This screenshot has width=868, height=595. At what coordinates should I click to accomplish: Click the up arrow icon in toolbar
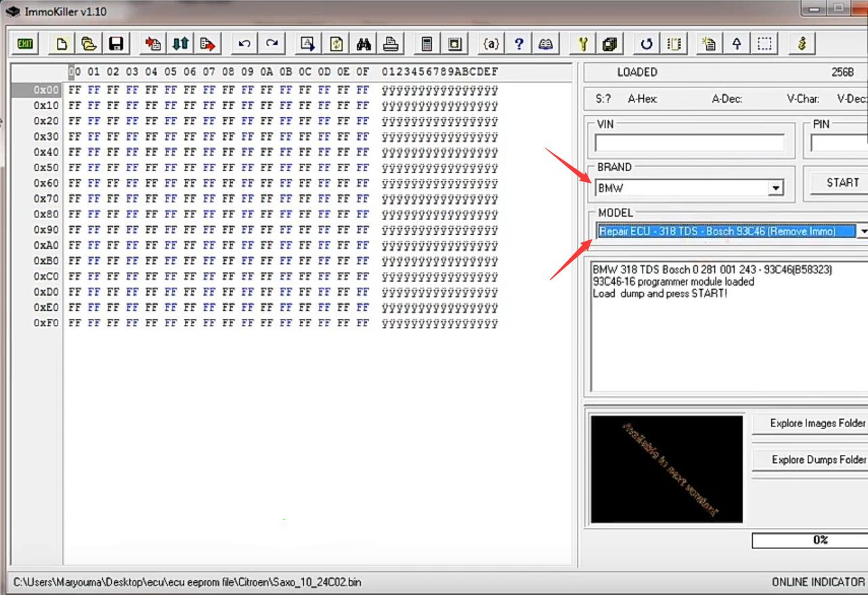pyautogui.click(x=737, y=44)
